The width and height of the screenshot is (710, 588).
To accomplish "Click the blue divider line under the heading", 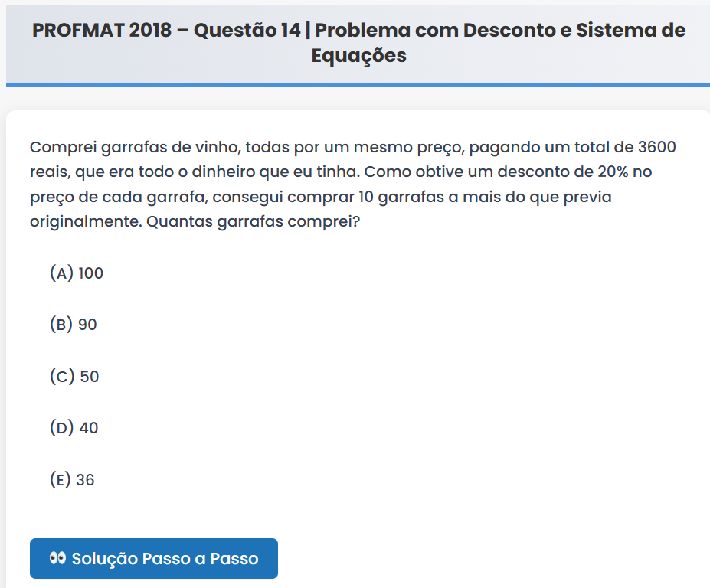I will (358, 84).
